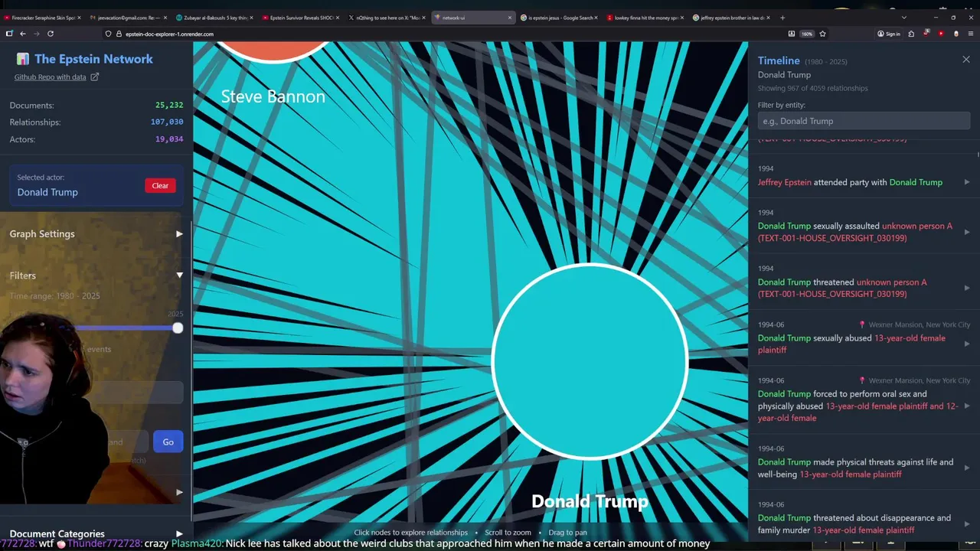Switch to the Epstein Survivor Reveals browser tab
980x551 pixels.
[x=299, y=18]
